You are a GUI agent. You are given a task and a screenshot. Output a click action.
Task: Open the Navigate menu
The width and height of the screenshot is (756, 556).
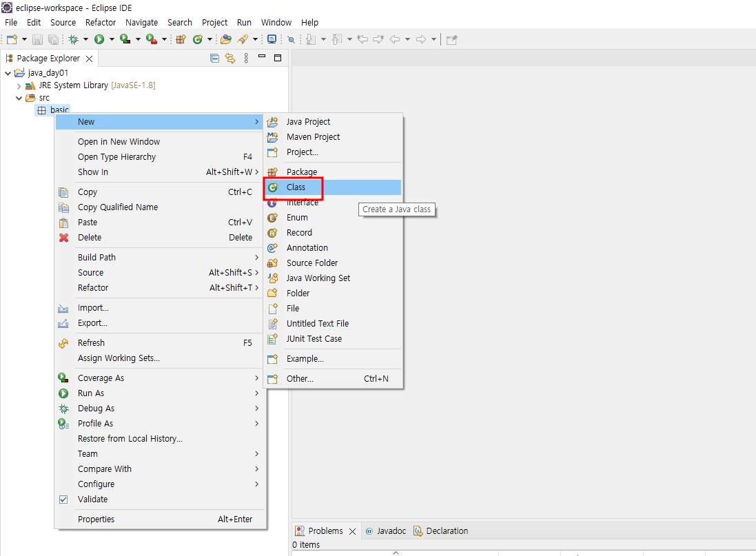point(142,22)
